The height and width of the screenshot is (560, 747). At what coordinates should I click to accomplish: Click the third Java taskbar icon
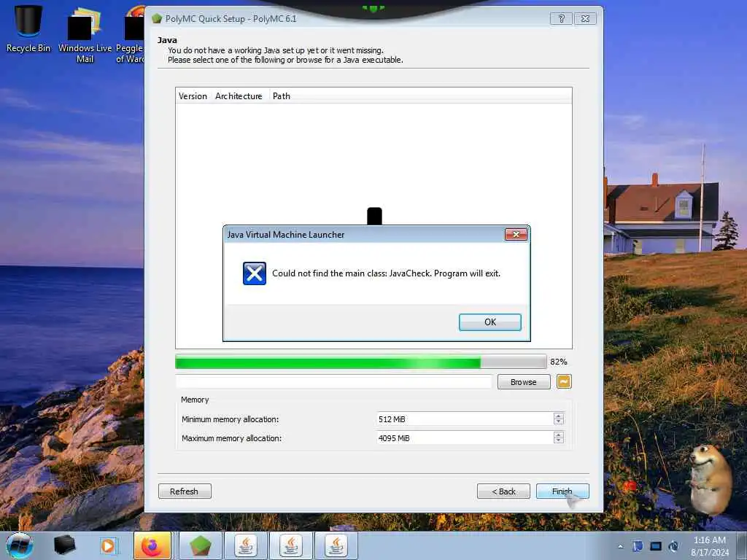(336, 545)
